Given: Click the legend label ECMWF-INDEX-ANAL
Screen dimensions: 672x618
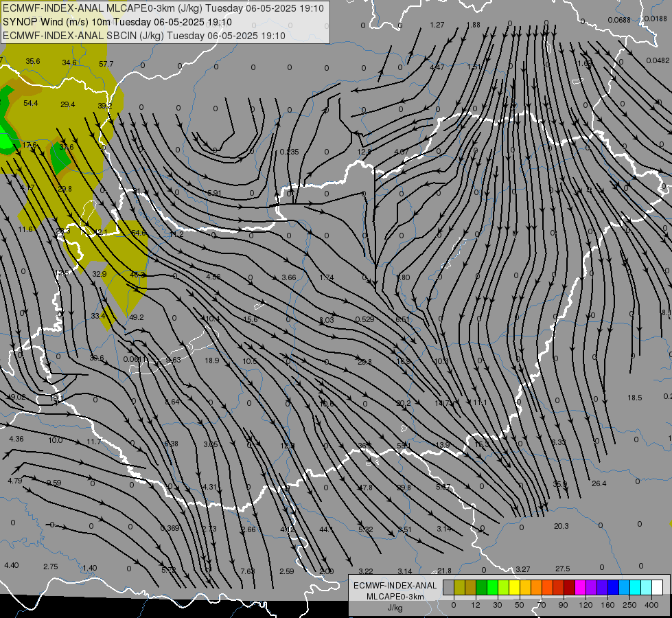Looking at the screenshot, I should click(x=395, y=586).
